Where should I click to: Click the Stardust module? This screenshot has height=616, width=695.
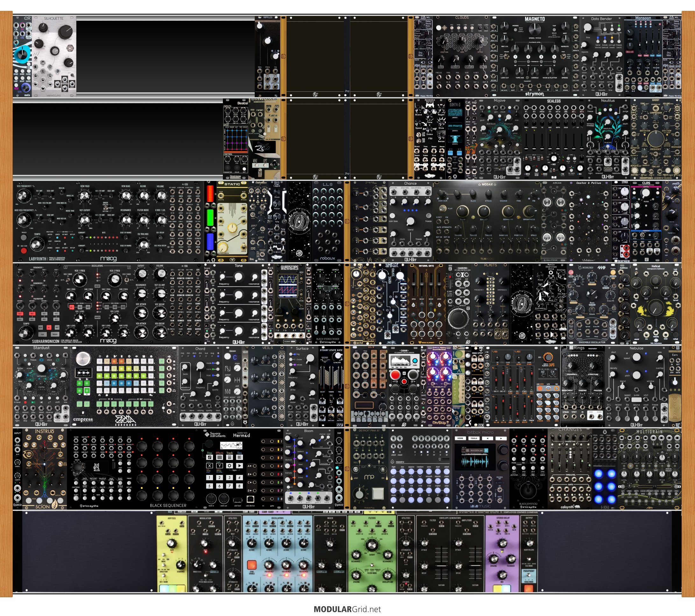[41, 386]
